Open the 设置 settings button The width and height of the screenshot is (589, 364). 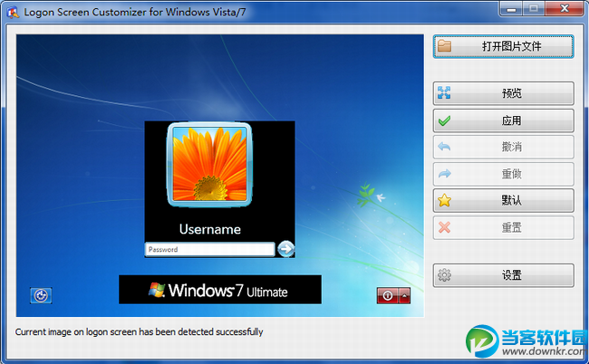(503, 275)
